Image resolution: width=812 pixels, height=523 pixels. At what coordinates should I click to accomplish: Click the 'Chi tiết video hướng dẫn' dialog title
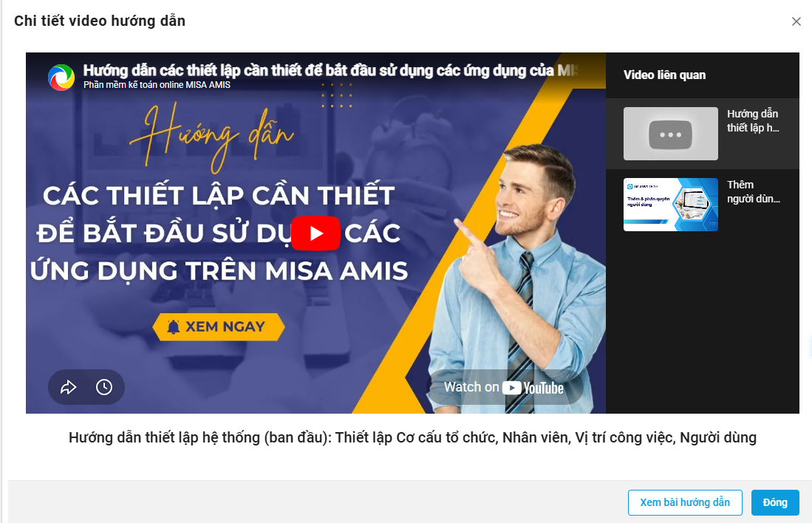click(100, 21)
